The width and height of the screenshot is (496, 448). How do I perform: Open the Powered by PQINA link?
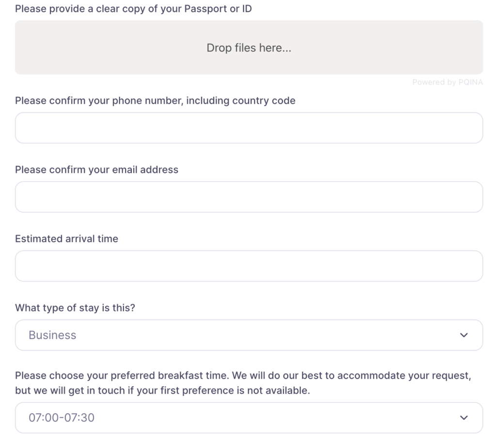[x=448, y=83]
